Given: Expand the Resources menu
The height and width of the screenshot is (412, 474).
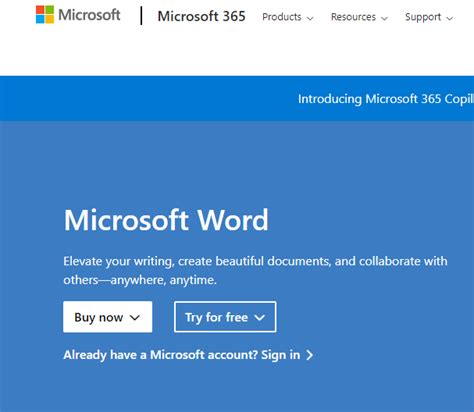Looking at the screenshot, I should (x=359, y=17).
